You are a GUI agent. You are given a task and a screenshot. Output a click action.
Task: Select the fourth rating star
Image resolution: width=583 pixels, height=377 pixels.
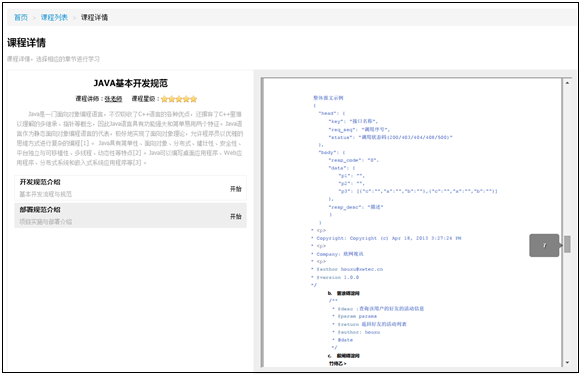(186, 99)
